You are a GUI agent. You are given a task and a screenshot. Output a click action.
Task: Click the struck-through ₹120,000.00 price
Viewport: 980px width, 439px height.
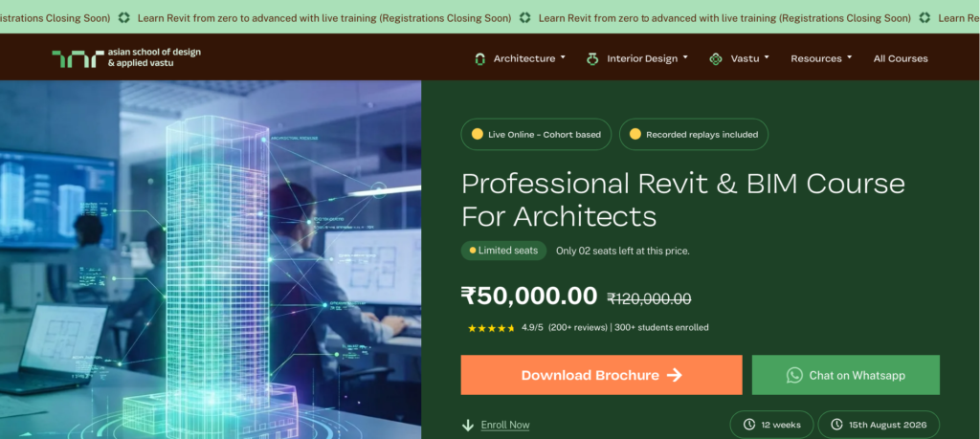650,299
